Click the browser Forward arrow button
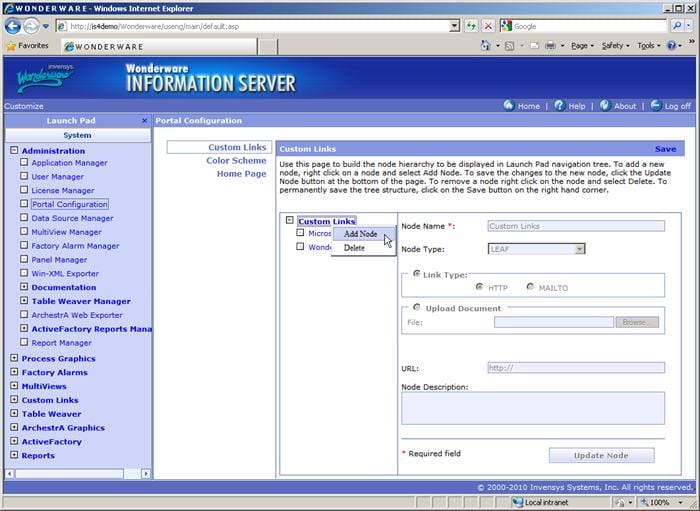 point(31,26)
